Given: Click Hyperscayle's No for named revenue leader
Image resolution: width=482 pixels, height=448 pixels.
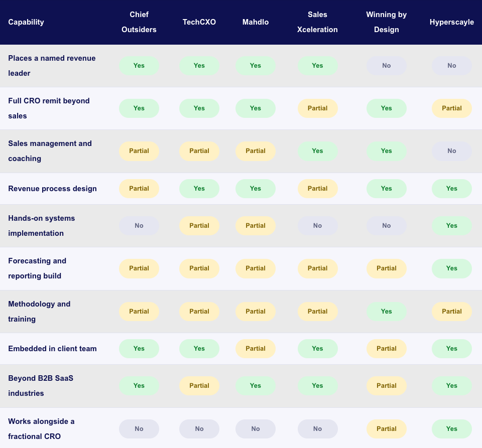Looking at the screenshot, I should pyautogui.click(x=451, y=66).
